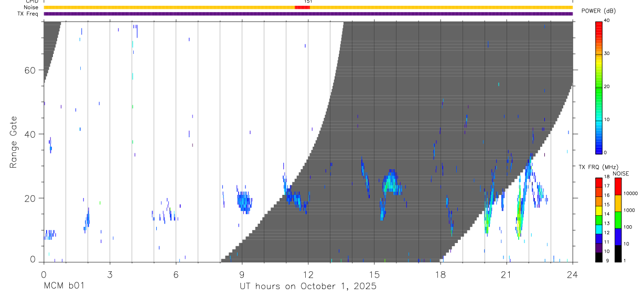The image size is (644, 297).
Task: Click the "24" tick on the UT hours axis
Action: (x=572, y=274)
